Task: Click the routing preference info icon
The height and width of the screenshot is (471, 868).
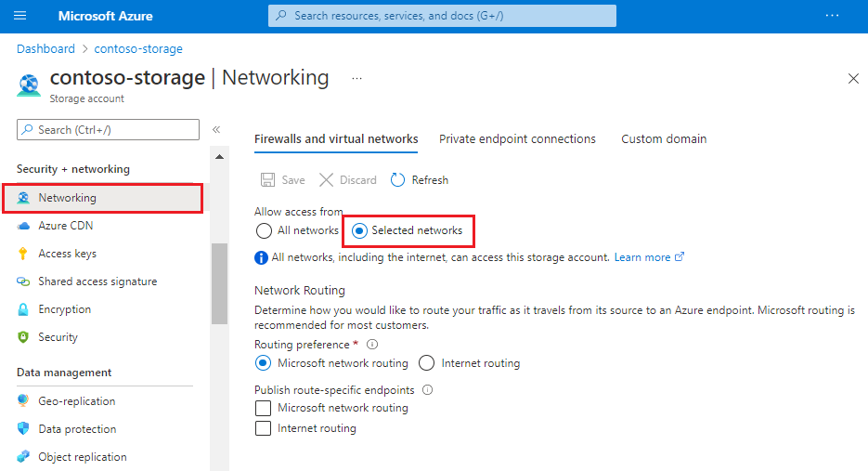Action: (x=372, y=345)
